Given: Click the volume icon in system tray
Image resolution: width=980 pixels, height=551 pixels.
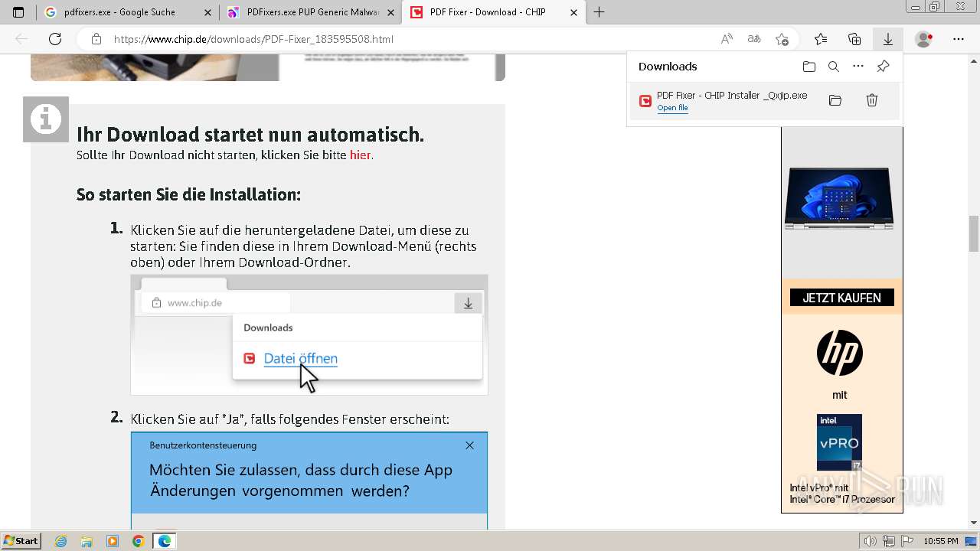Looking at the screenshot, I should tap(870, 541).
